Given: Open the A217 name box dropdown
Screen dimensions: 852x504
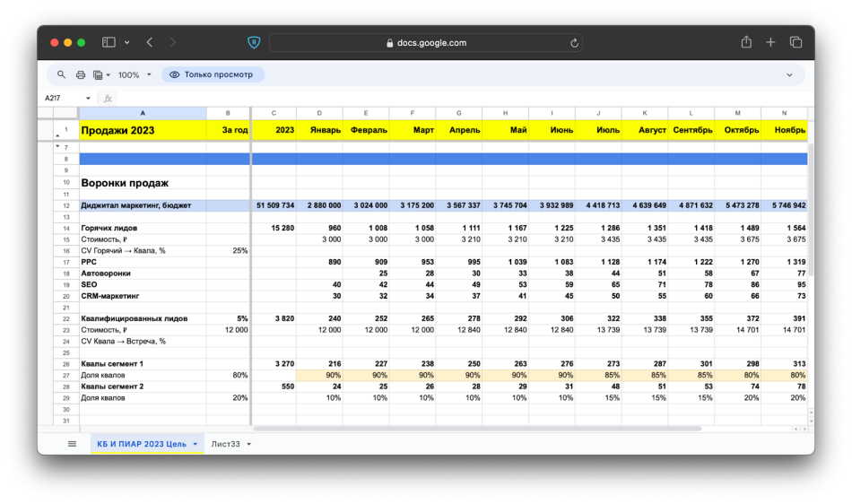Looking at the screenshot, I should pos(88,99).
